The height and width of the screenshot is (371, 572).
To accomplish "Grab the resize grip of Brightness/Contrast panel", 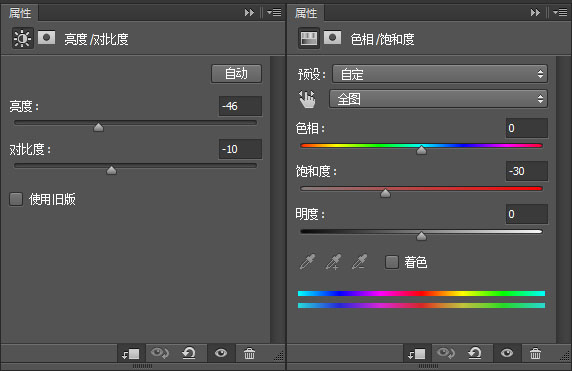I will [279, 356].
